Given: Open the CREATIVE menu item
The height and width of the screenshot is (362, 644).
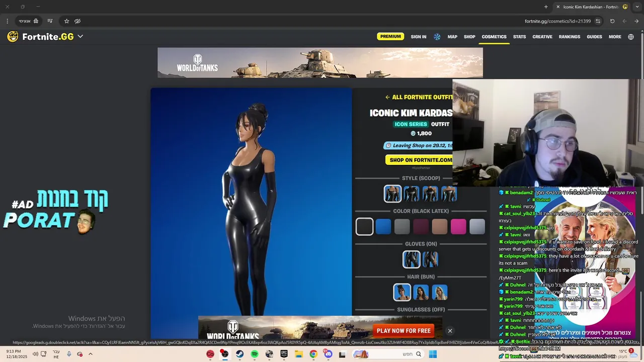Looking at the screenshot, I should 542,37.
